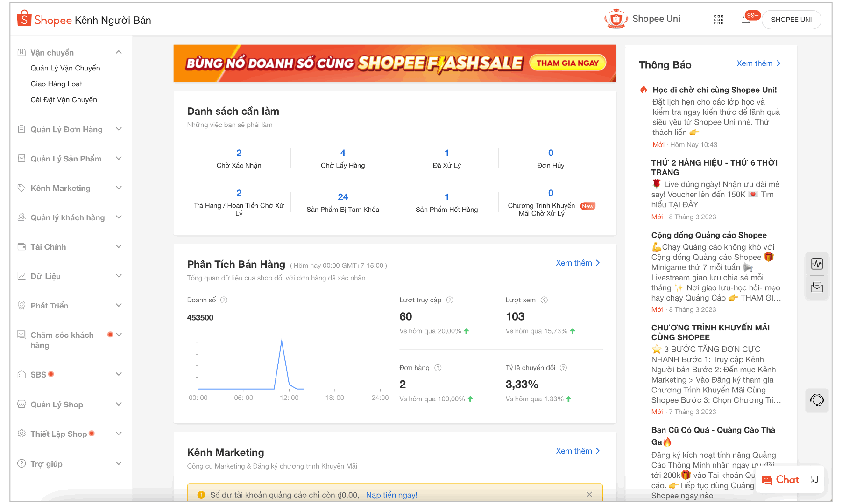The image size is (842, 504).
Task: Open the apps grid menu icon
Action: click(x=719, y=20)
